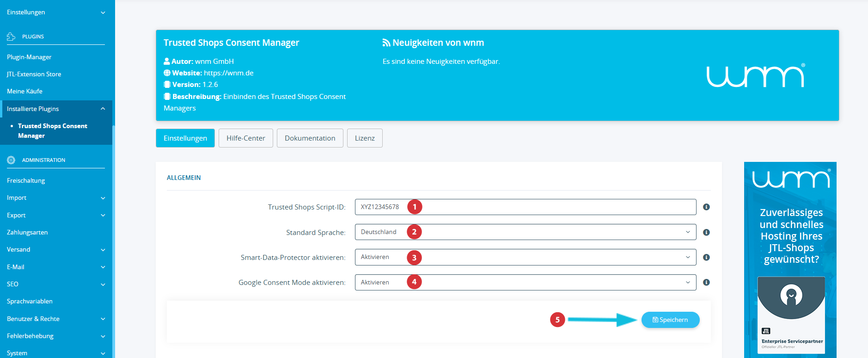Open the Lizenz tab

tap(365, 138)
